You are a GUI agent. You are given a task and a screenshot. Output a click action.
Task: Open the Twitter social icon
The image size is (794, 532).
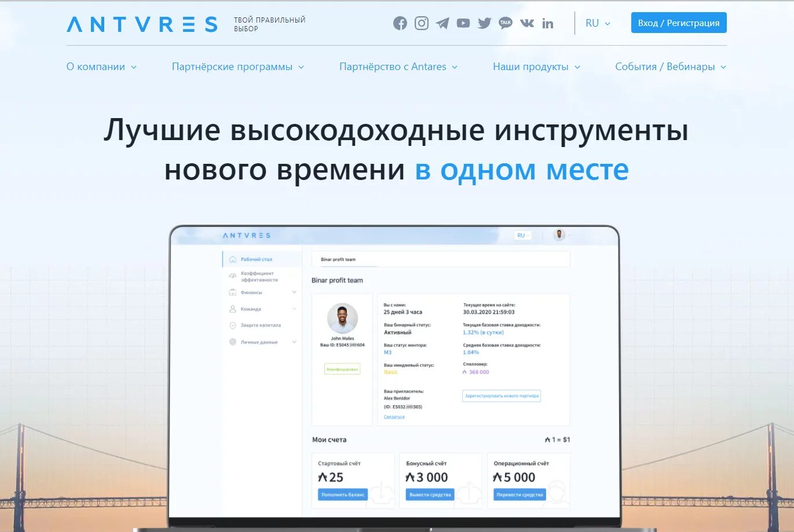point(485,23)
